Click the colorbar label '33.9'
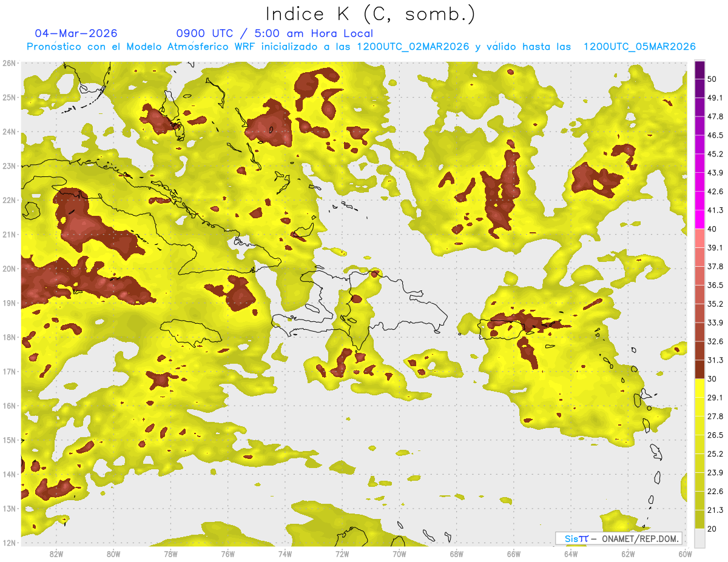 click(715, 323)
